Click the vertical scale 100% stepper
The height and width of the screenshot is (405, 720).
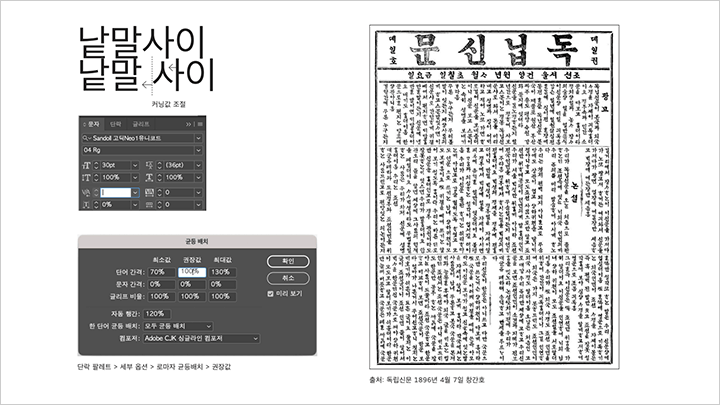96,177
